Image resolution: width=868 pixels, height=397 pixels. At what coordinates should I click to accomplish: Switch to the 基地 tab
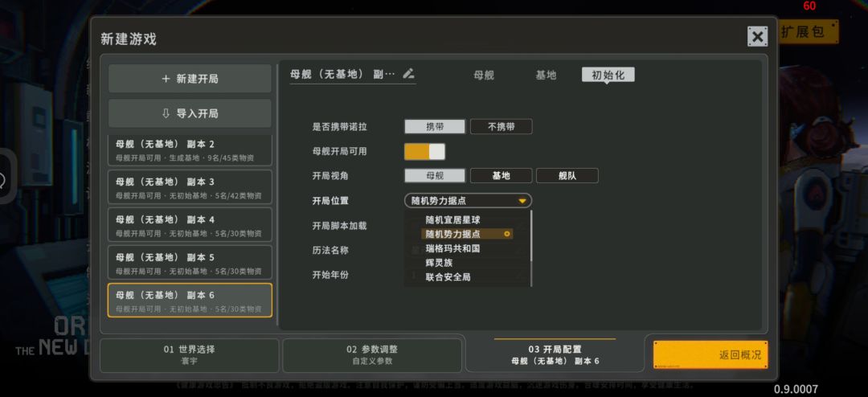point(546,76)
